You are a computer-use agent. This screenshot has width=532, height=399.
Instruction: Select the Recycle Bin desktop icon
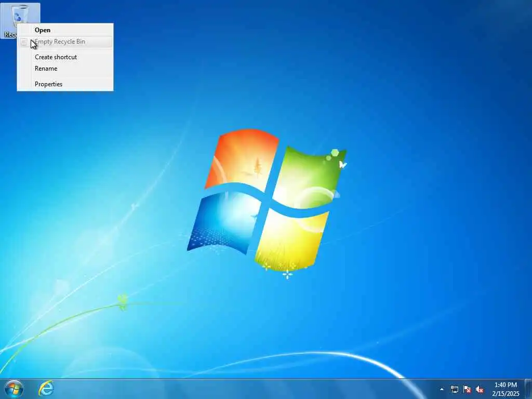(x=20, y=20)
